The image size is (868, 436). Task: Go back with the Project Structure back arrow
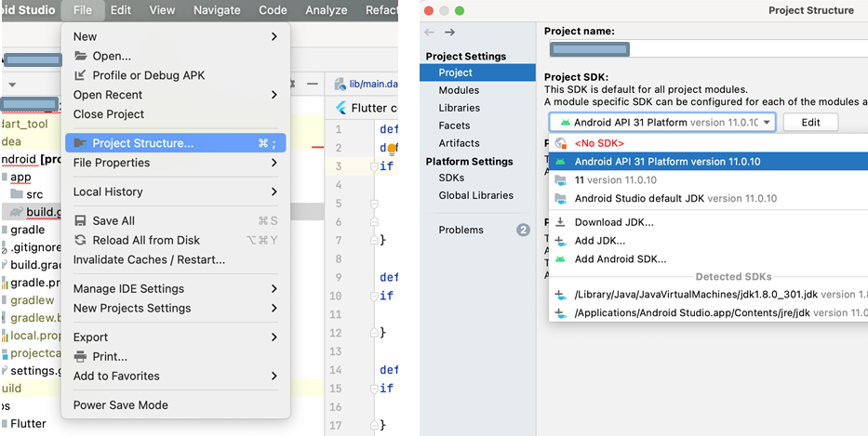coord(430,33)
